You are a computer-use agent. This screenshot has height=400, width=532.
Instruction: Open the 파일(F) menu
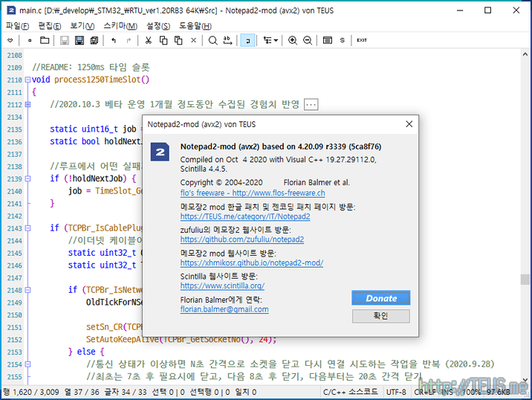coord(18,26)
